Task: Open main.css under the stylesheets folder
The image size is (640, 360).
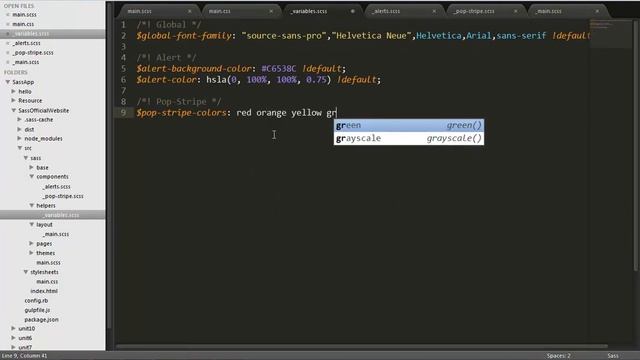Action: point(47,282)
